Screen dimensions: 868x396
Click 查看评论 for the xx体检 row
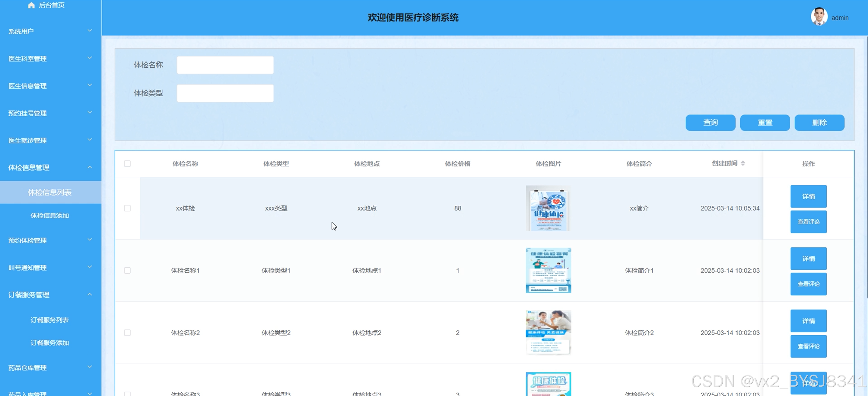(x=808, y=222)
